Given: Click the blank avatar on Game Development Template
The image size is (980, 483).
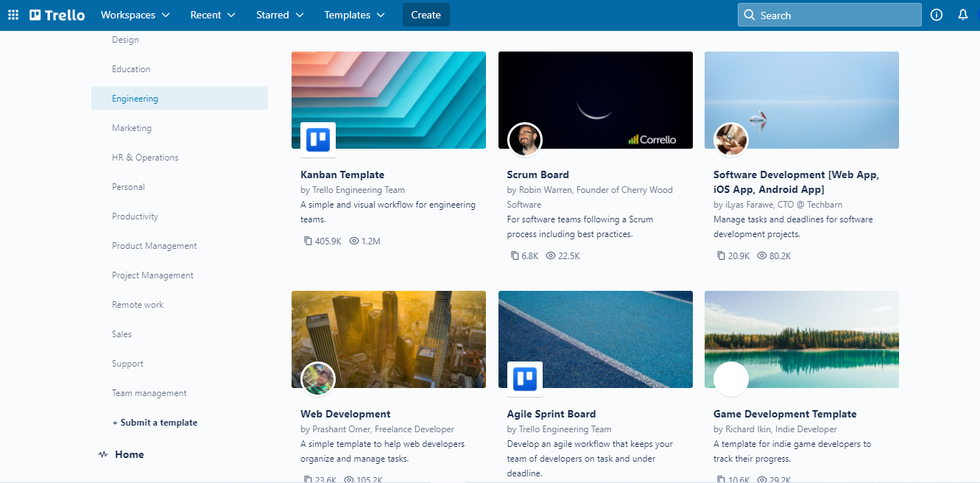Looking at the screenshot, I should [731, 378].
